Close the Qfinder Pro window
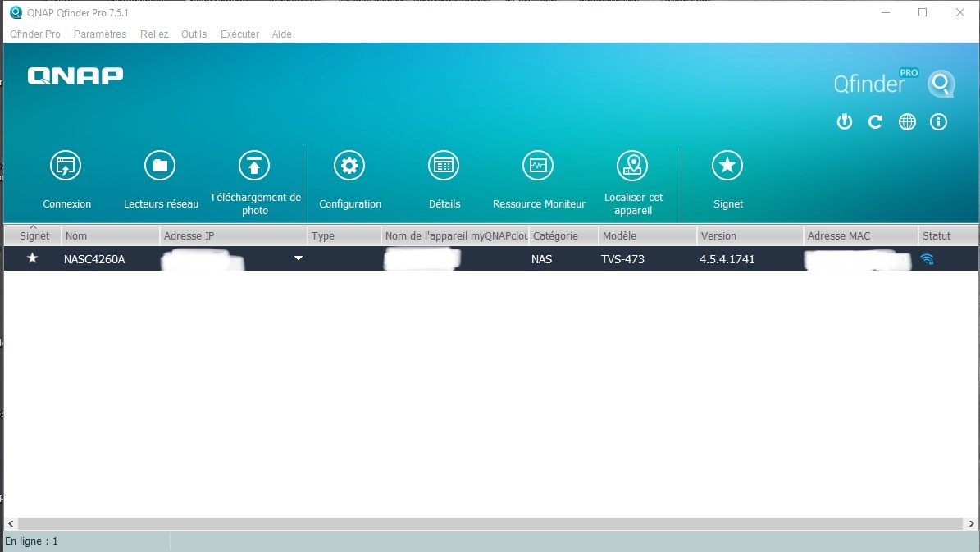This screenshot has width=980, height=552. tap(960, 12)
